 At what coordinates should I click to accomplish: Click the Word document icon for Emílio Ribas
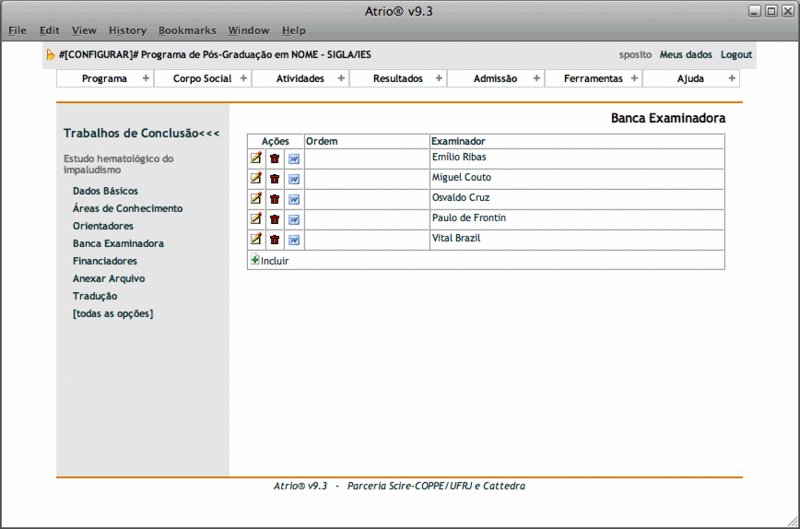294,158
